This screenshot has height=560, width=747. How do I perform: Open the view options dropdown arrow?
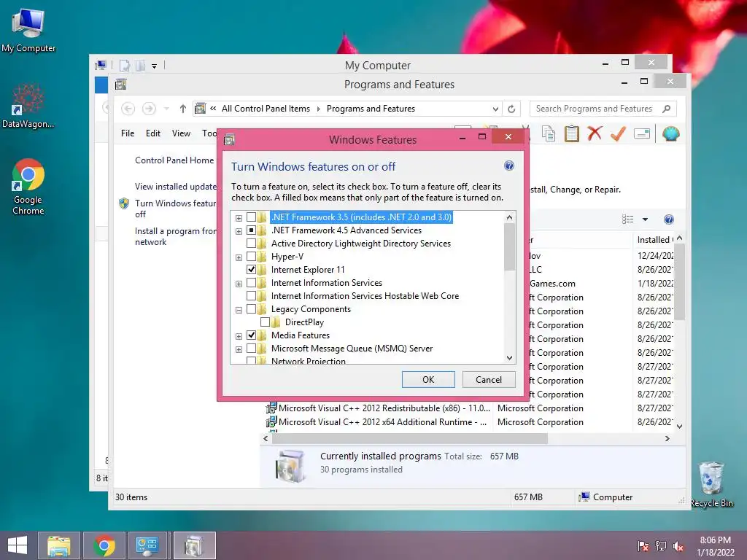[x=645, y=219]
